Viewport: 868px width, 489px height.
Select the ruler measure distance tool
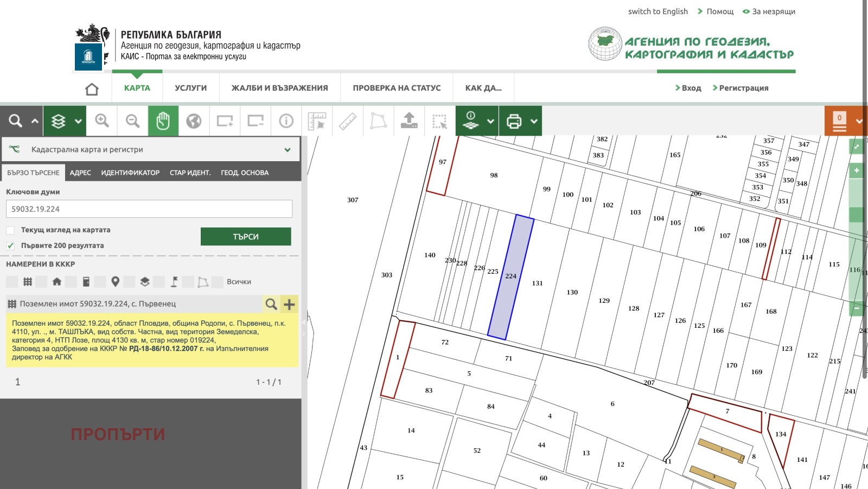tap(348, 120)
